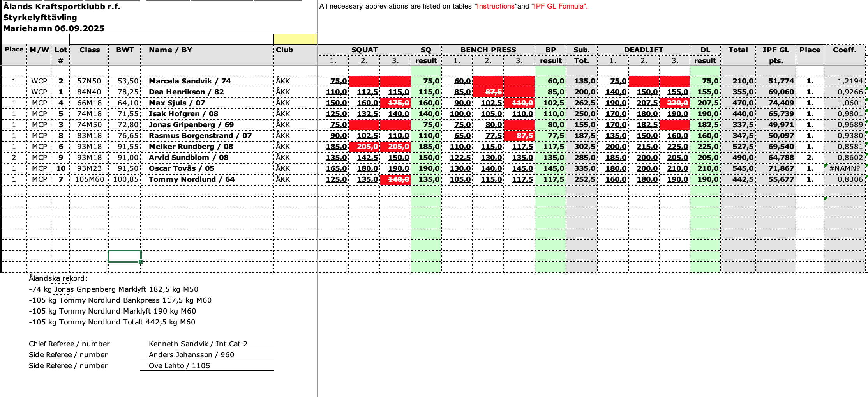Click the red "Instructions" text link
Viewport: 868px width, 397px height.
[496, 6]
